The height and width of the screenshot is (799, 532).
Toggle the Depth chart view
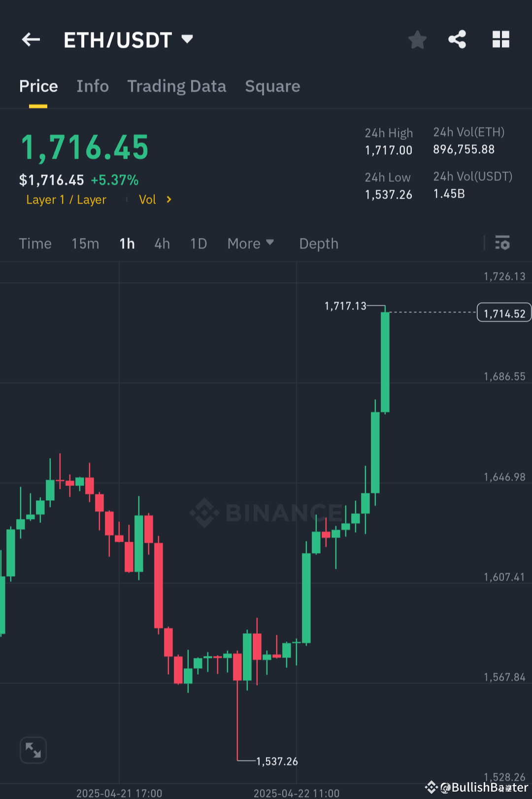(x=318, y=243)
